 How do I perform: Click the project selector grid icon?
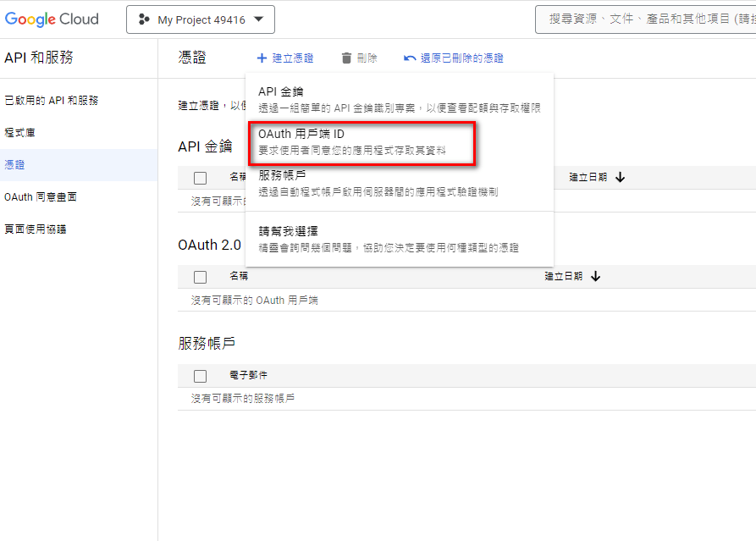point(143,19)
